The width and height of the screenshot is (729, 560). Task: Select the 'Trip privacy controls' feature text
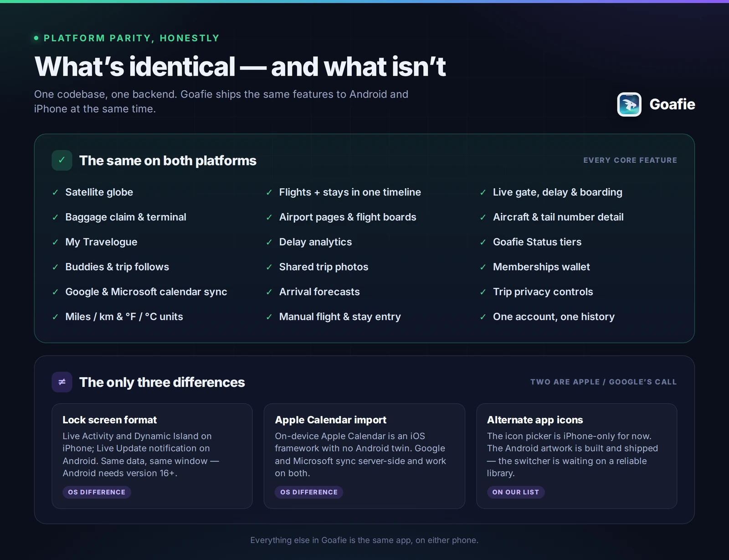543,292
